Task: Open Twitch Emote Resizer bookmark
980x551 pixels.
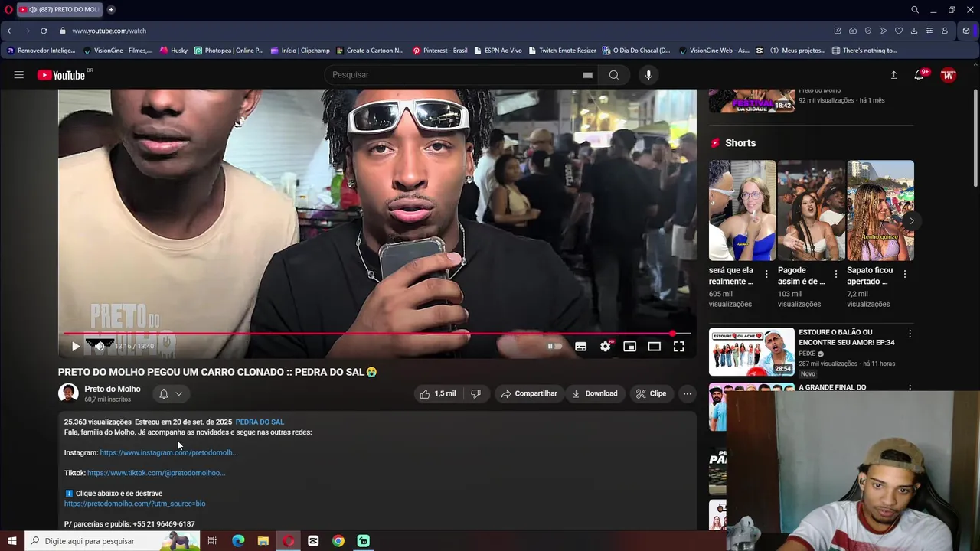Action: (561, 51)
